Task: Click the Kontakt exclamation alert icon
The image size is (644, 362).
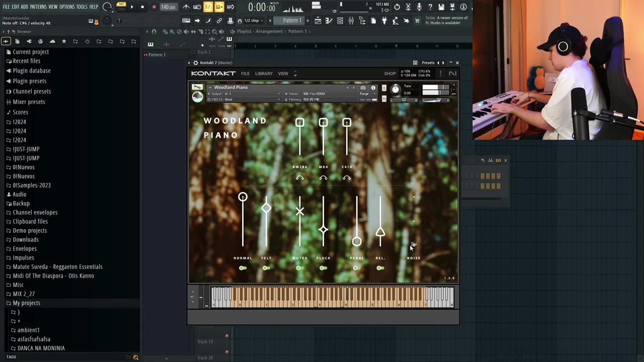Action: (x=441, y=74)
